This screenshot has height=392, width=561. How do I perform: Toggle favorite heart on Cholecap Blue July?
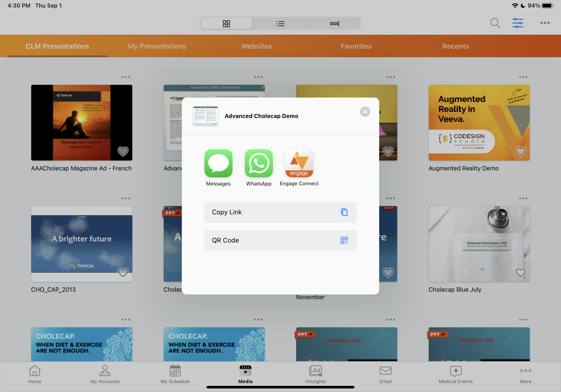tap(520, 272)
